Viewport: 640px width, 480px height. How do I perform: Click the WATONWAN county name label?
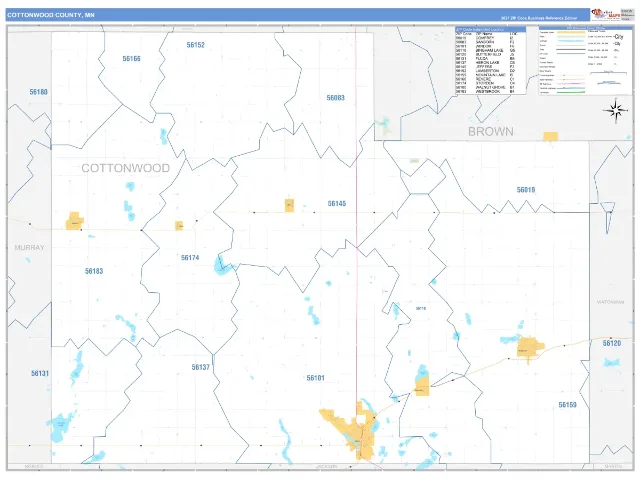tap(610, 302)
